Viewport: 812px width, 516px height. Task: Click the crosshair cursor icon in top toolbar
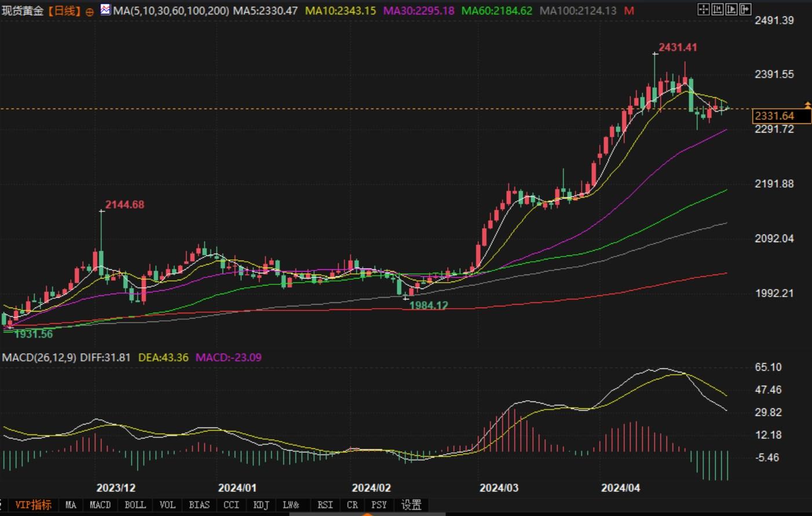click(703, 9)
